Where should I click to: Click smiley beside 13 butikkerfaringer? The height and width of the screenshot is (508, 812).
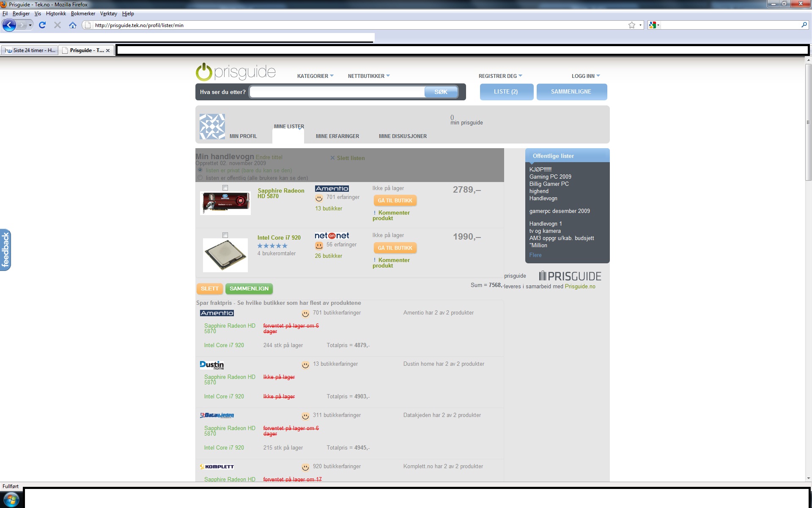(x=305, y=365)
